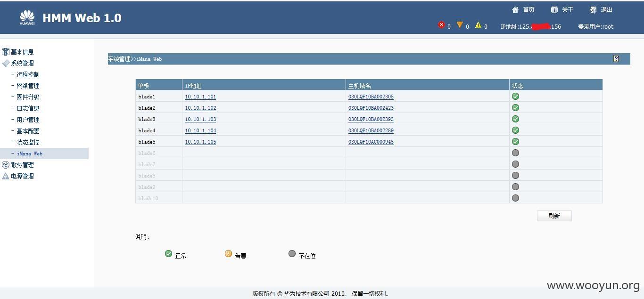Expand the 电源管理 sidebar section
The image size is (644, 299).
22,176
